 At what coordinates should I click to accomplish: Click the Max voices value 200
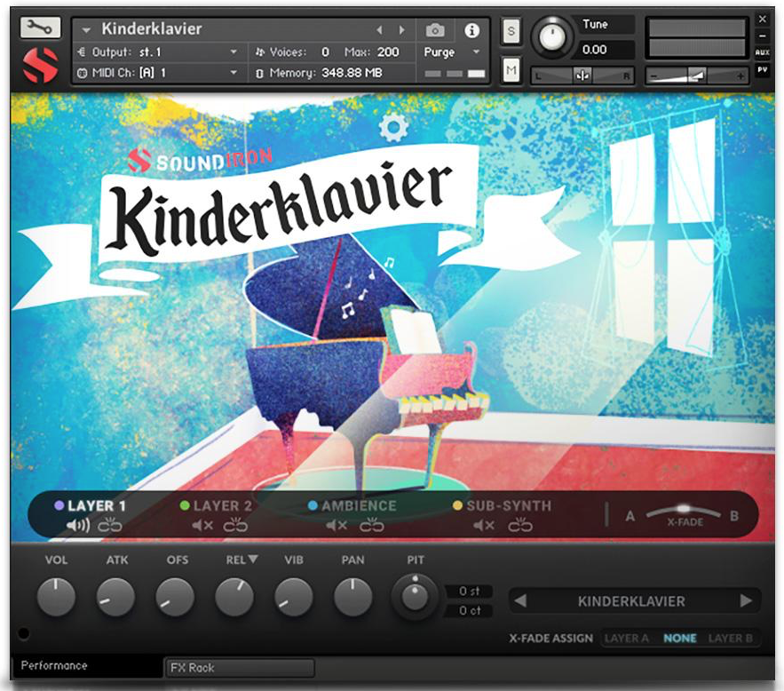tap(388, 52)
